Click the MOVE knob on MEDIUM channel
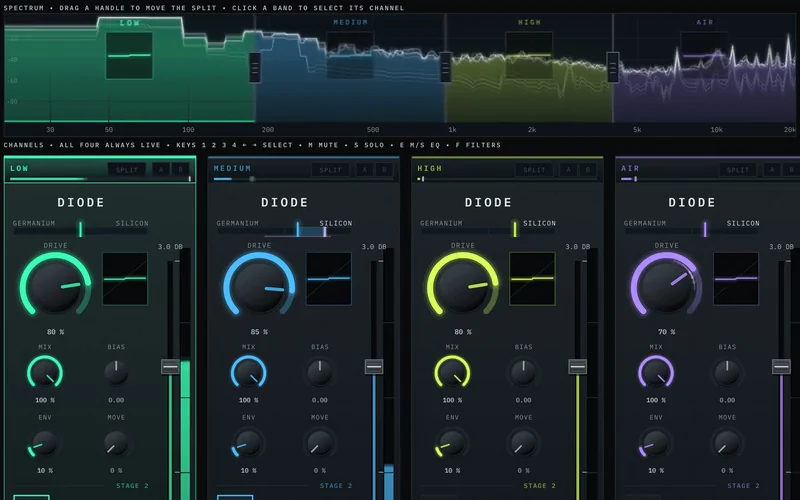 pyautogui.click(x=319, y=443)
